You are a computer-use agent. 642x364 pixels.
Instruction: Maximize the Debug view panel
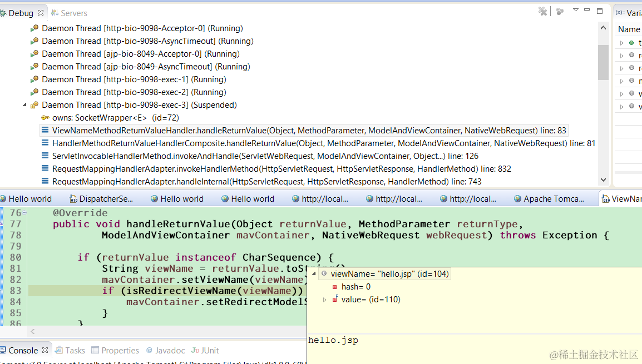pos(600,11)
